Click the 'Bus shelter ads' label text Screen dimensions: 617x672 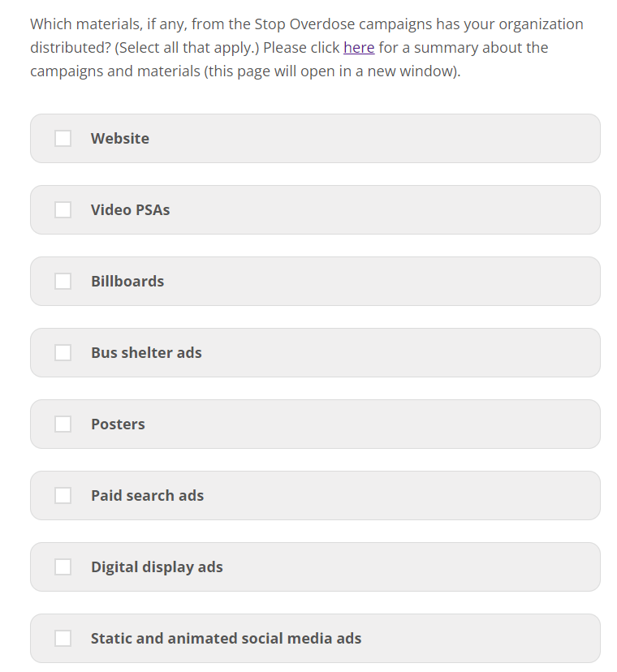pos(146,353)
